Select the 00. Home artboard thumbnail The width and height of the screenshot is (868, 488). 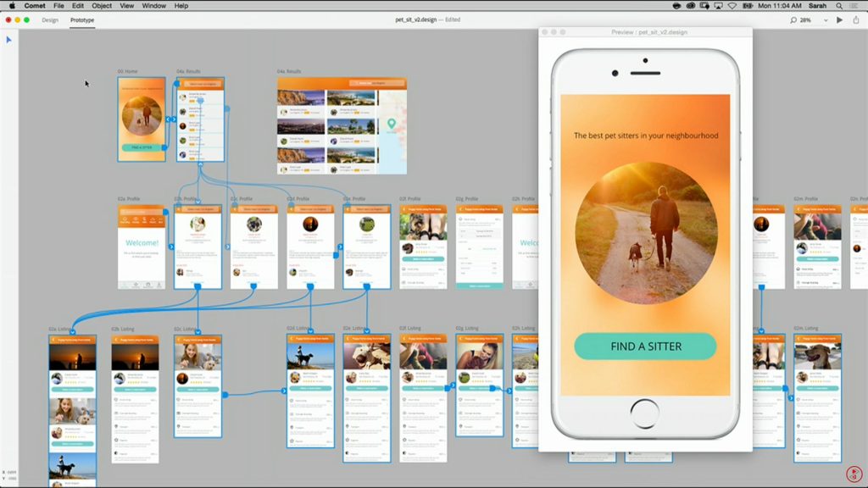click(x=142, y=119)
